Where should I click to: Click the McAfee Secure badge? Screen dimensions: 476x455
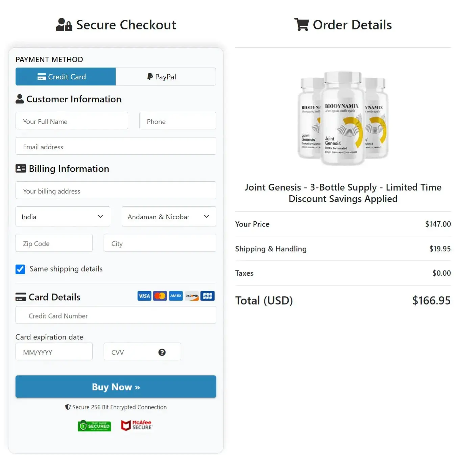pyautogui.click(x=137, y=425)
